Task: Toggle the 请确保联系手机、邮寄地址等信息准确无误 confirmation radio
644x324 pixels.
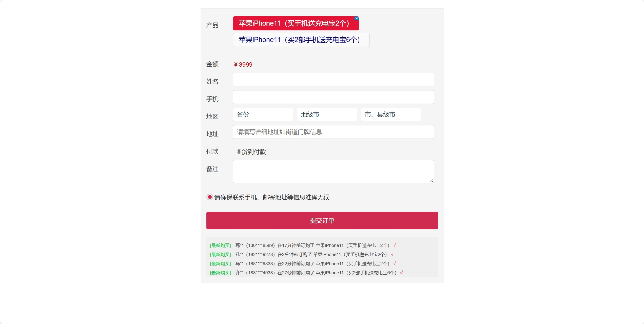Action: pos(209,197)
